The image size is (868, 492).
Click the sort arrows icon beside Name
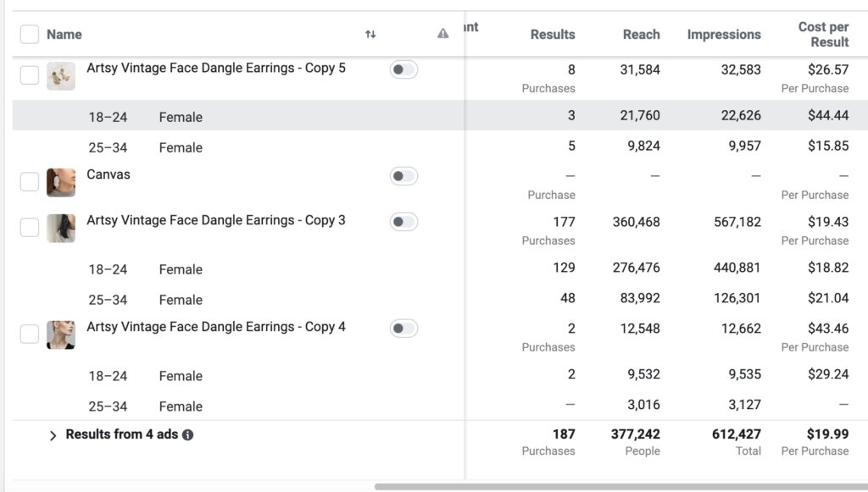point(370,34)
